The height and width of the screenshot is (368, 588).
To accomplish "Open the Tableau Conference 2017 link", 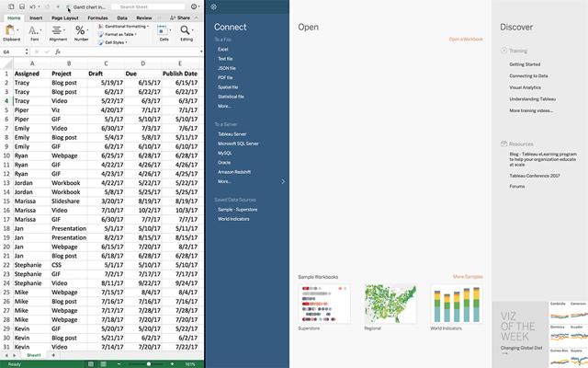I will (535, 176).
